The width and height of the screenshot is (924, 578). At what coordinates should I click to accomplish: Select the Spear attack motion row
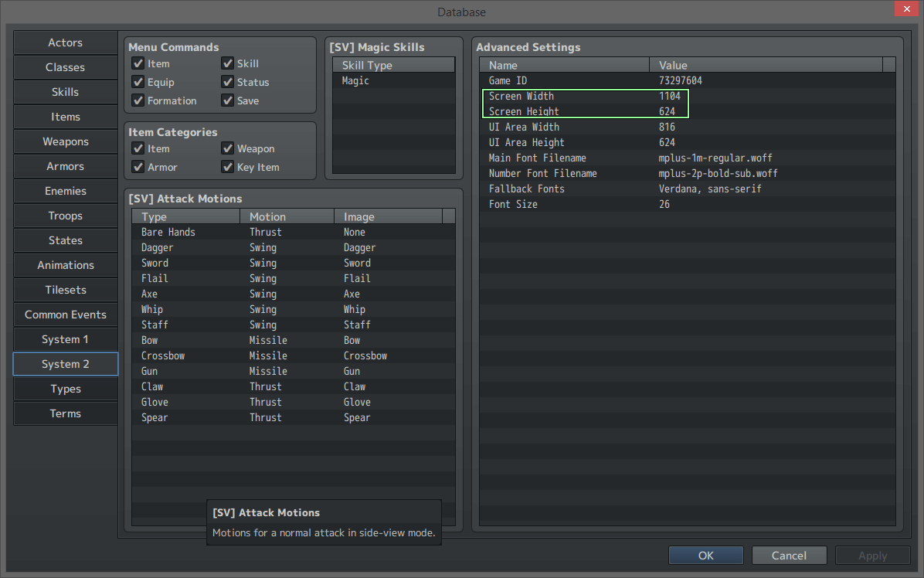[294, 417]
